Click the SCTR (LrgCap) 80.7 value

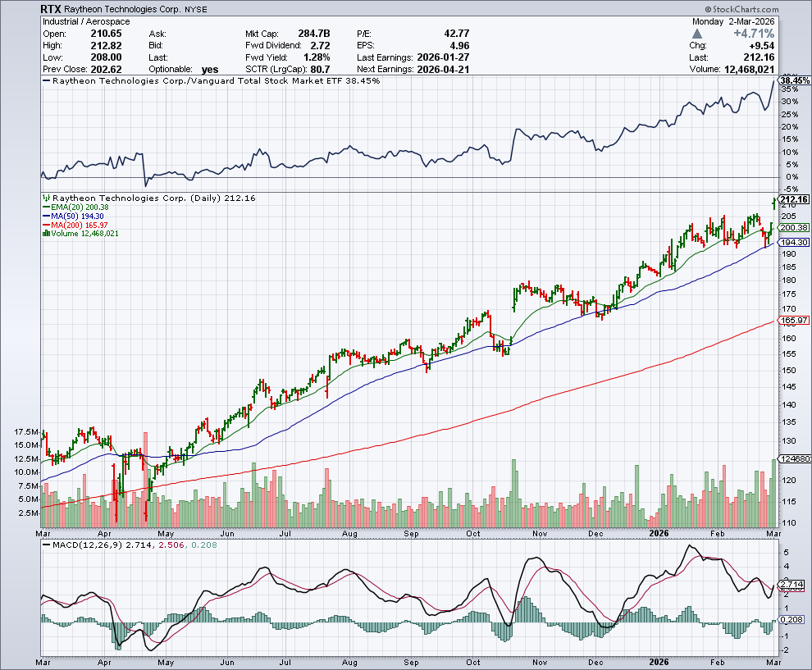point(320,70)
